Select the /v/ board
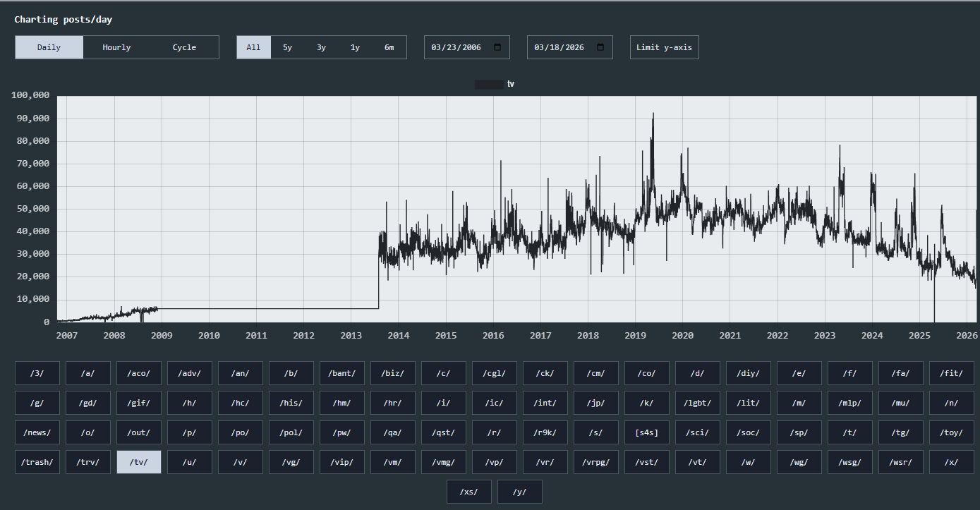 click(241, 462)
